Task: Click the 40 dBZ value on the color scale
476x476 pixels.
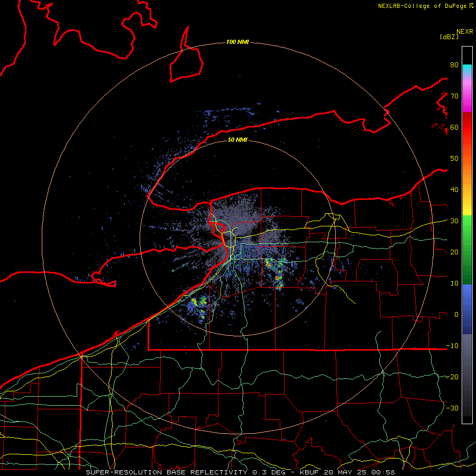Action: click(454, 190)
